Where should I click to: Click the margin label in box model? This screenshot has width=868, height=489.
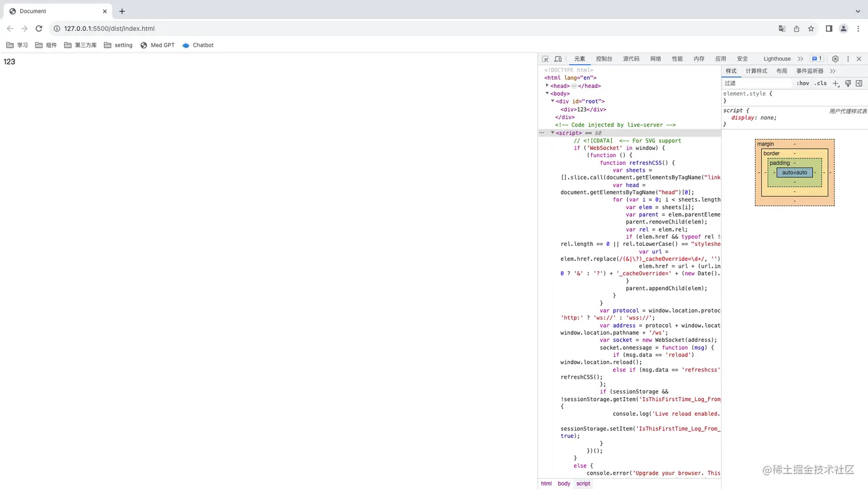pos(765,144)
